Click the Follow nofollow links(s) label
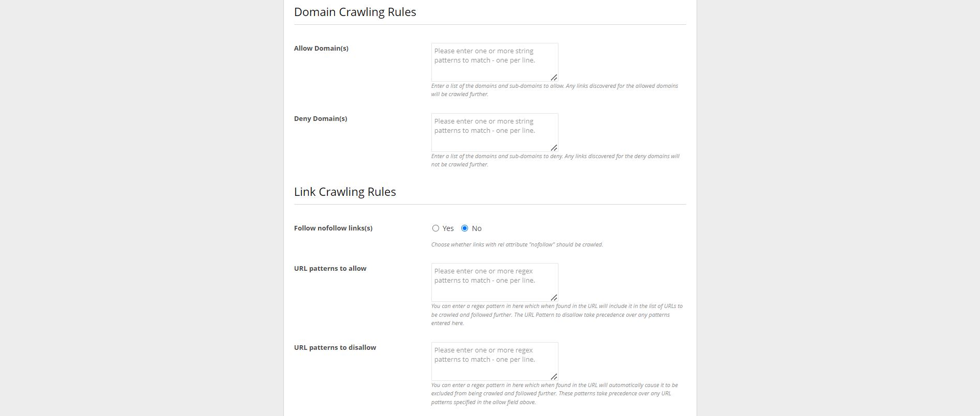 [x=333, y=228]
